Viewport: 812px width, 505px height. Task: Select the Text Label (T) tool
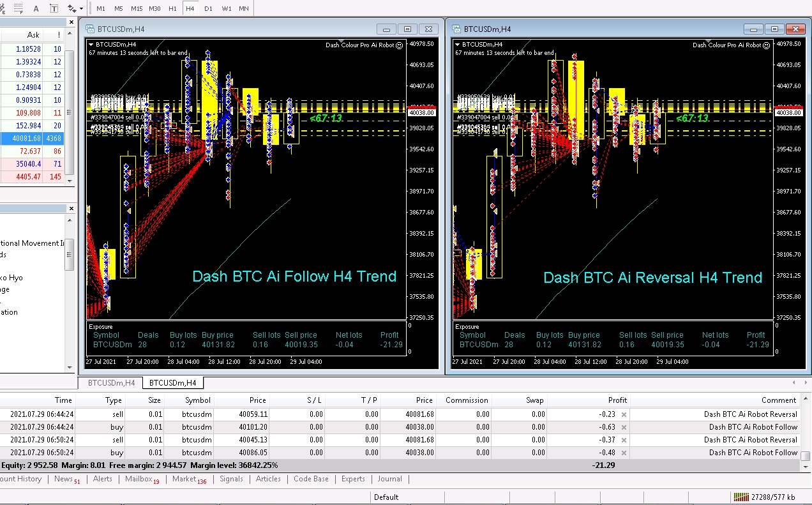[53, 8]
